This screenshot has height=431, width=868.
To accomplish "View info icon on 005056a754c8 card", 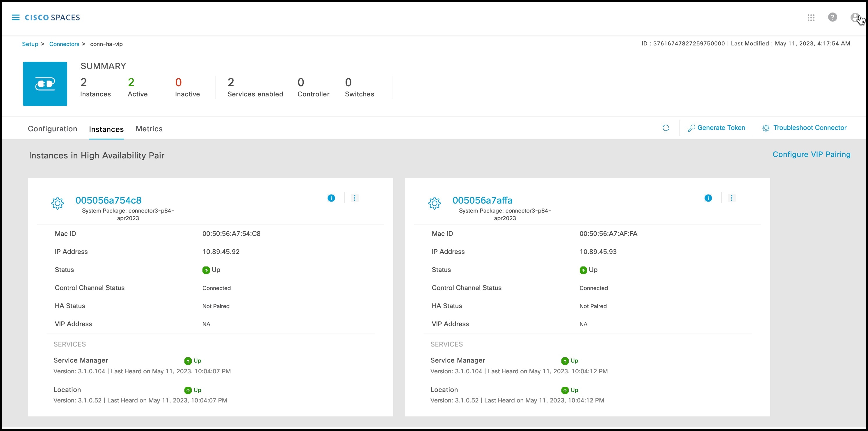I will (x=331, y=198).
